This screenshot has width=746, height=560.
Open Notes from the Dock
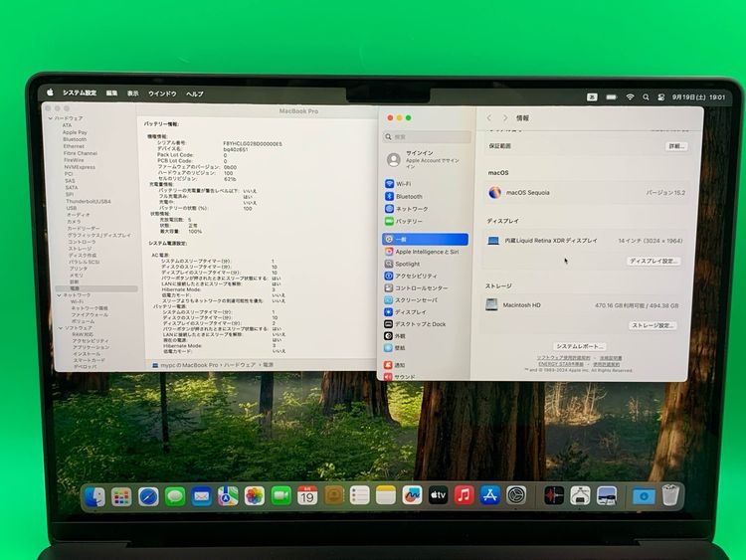click(x=385, y=495)
